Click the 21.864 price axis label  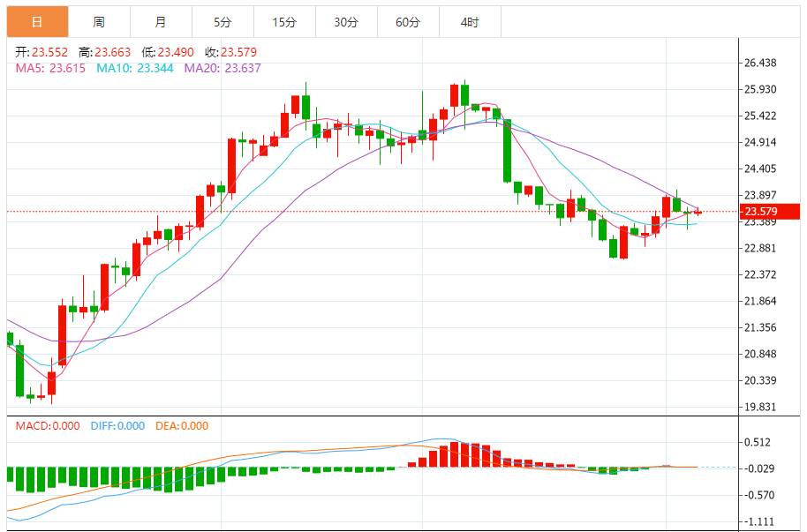click(x=761, y=301)
